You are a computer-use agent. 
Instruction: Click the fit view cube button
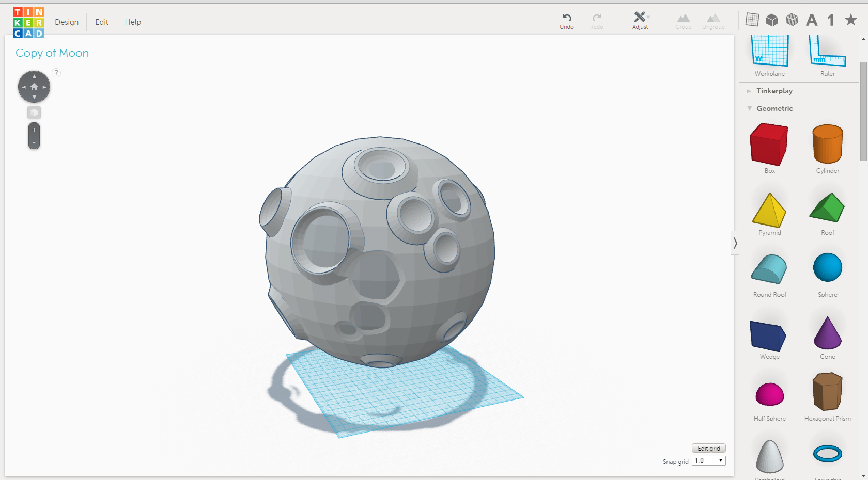34,113
